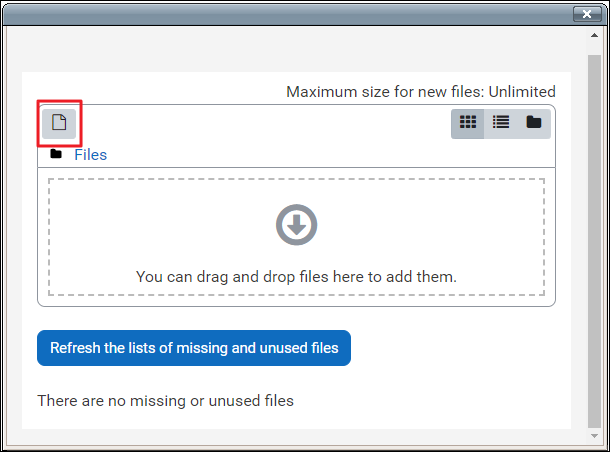Click blank path bar area right of Files
Viewport: 610px width, 452px height.
(x=330, y=155)
